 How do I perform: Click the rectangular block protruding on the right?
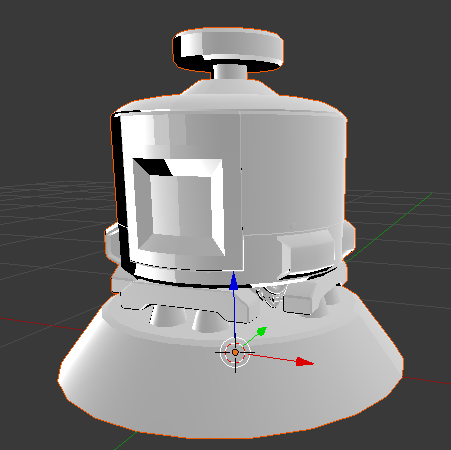click(306, 253)
